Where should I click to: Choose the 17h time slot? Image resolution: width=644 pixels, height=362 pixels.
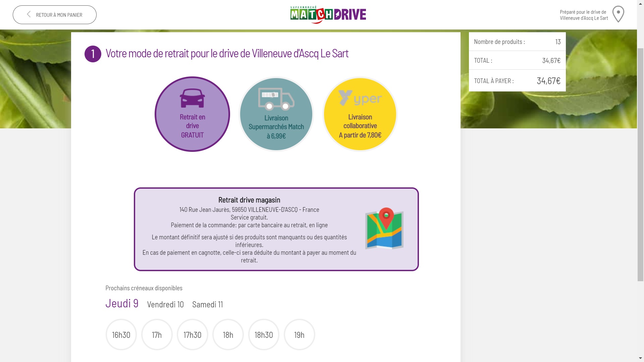pyautogui.click(x=157, y=335)
